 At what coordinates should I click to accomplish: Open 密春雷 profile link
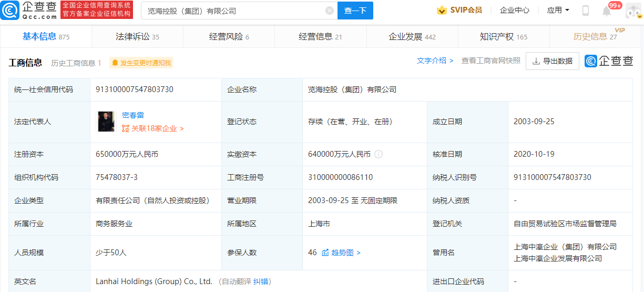133,115
